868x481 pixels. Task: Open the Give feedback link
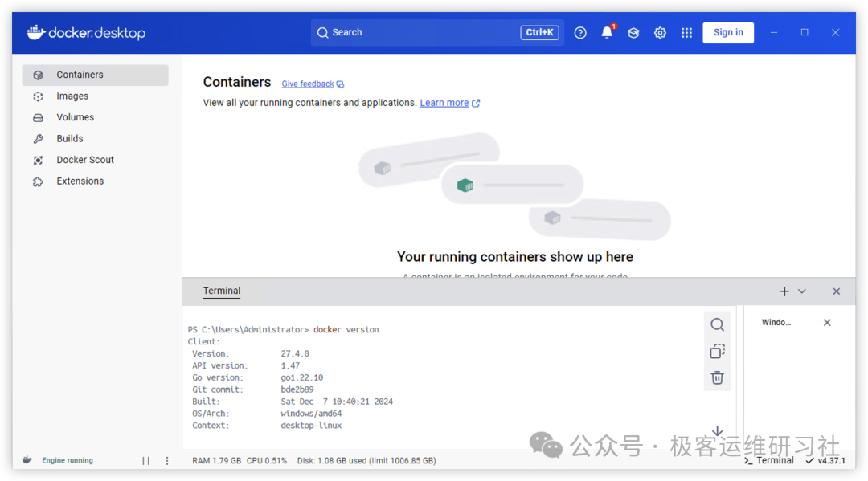313,84
